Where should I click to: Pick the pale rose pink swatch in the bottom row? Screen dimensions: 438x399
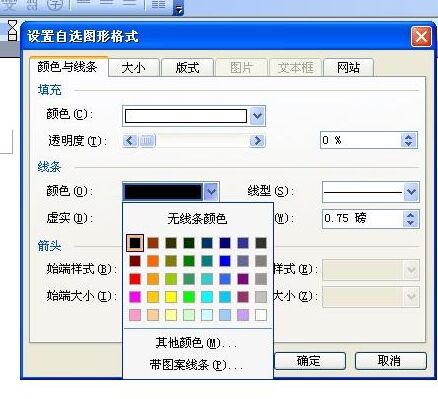point(135,315)
